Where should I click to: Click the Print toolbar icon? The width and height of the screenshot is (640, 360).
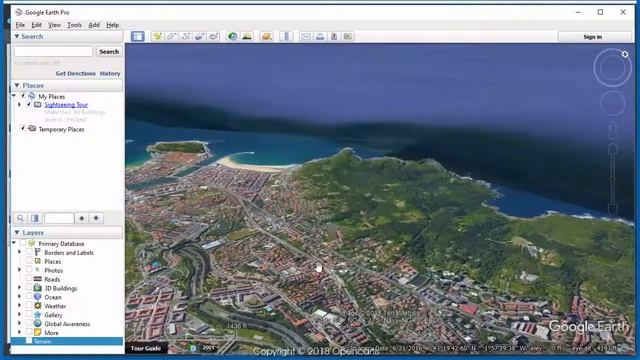(320, 36)
